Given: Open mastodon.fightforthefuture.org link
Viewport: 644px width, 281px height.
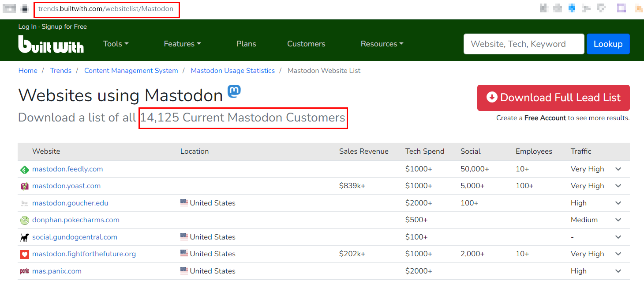Looking at the screenshot, I should 84,254.
